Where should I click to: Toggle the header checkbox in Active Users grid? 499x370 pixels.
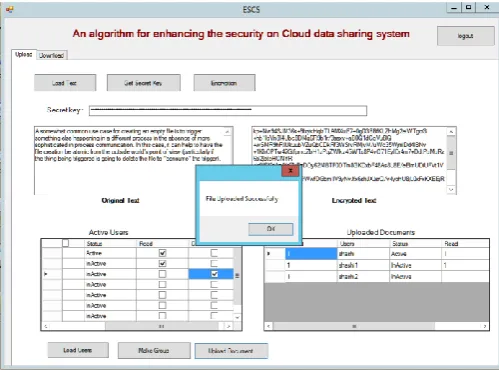tap(66, 243)
